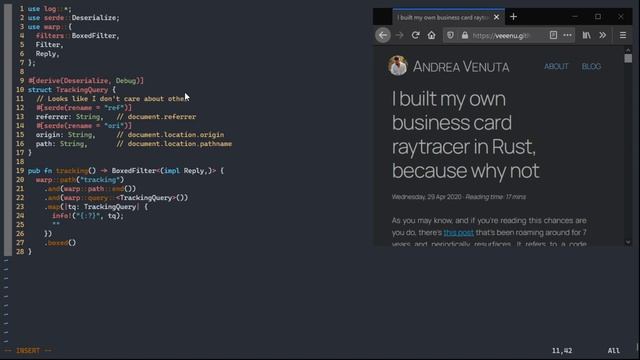Click the 'Reply,' import line
This screenshot has height=360, width=640.
tap(47, 54)
